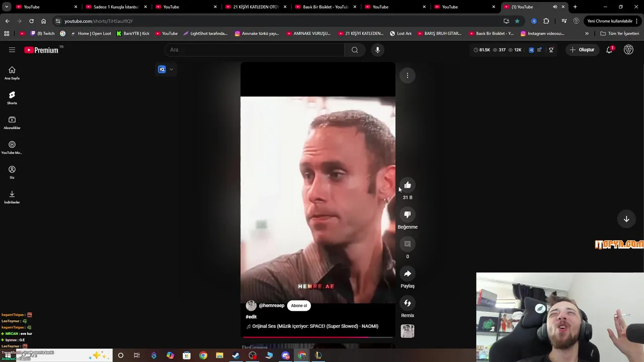Open Chrome three-dot menu
This screenshot has width=644, height=362.
coord(637,21)
